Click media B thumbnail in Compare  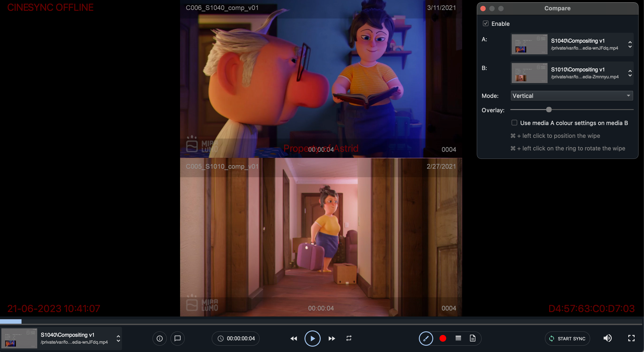coord(529,73)
